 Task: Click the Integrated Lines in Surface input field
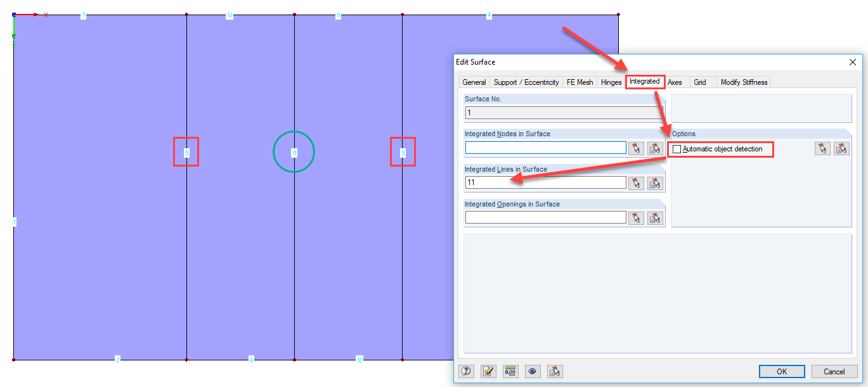pos(545,183)
